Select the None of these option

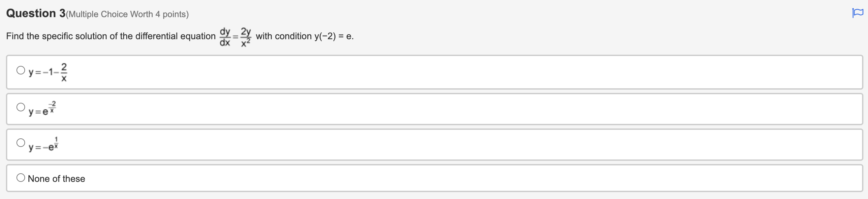pos(20,177)
